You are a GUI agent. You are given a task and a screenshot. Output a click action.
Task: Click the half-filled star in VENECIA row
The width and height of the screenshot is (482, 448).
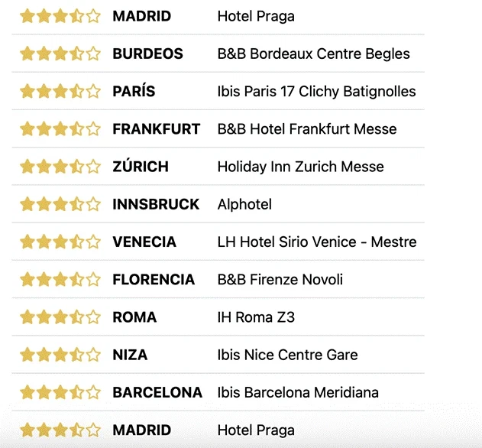click(x=77, y=242)
